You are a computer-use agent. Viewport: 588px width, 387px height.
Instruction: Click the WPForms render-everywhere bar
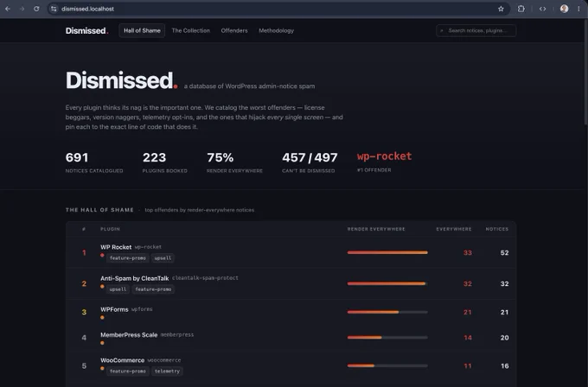click(x=387, y=312)
